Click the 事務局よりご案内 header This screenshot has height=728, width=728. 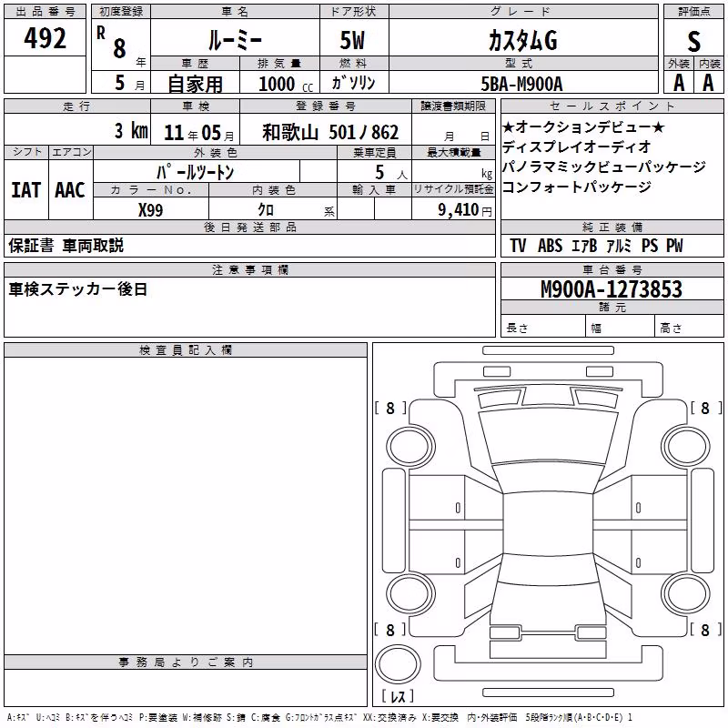(x=186, y=662)
